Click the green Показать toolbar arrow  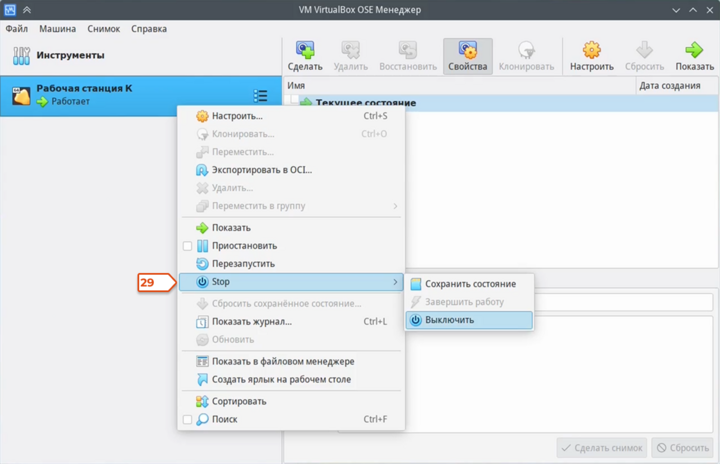pyautogui.click(x=694, y=50)
